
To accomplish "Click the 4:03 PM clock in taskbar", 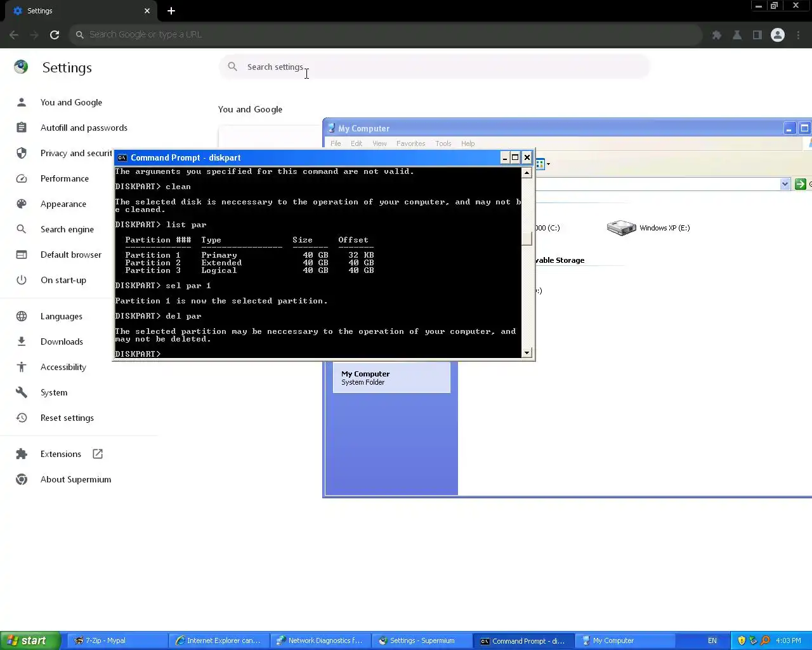I will tap(789, 640).
